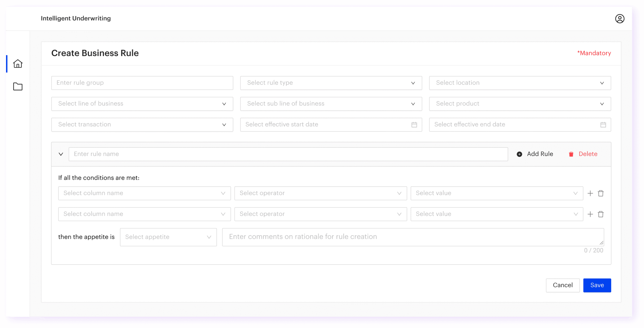Delete first condition row with trash icon
This screenshot has height=328, width=644.
pyautogui.click(x=601, y=193)
